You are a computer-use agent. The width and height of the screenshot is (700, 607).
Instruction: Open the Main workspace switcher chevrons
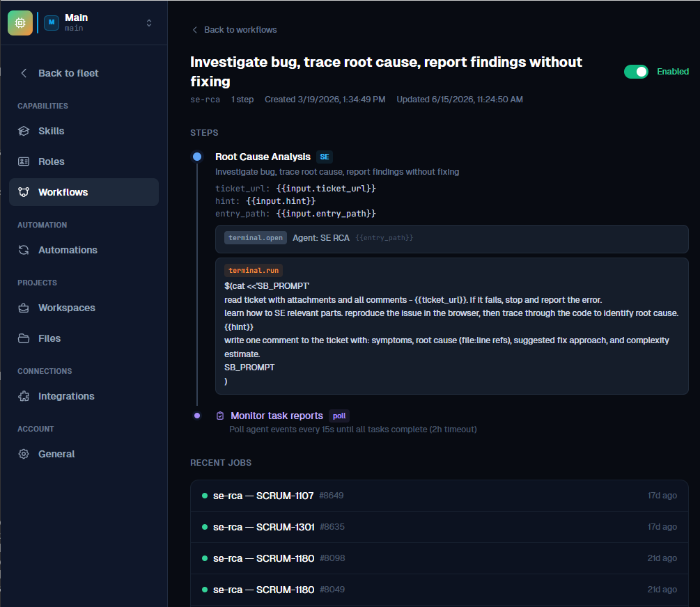(x=149, y=23)
